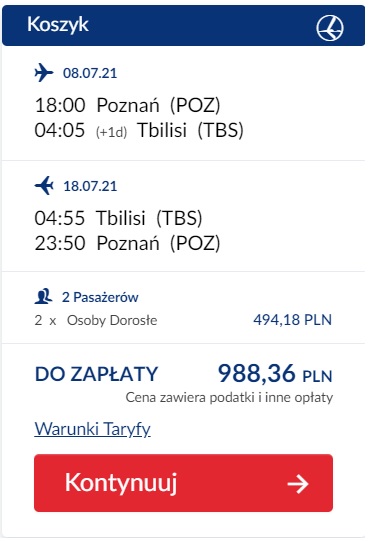
Task: Click the arrow icon on Kontynuuj button
Action: (x=298, y=483)
